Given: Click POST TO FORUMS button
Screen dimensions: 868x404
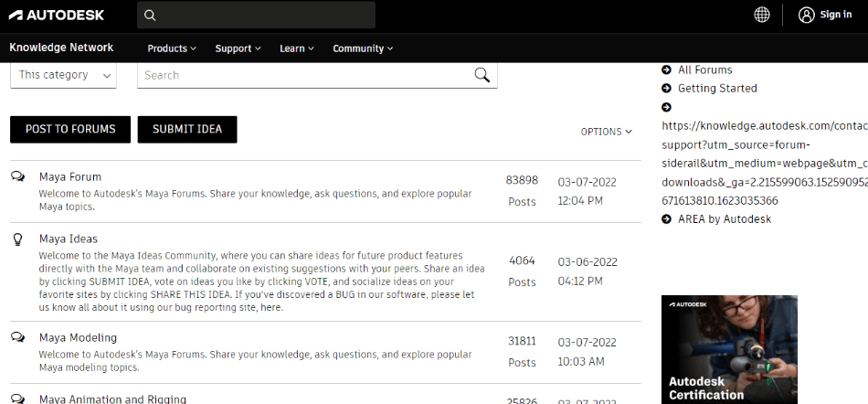Looking at the screenshot, I should pyautogui.click(x=70, y=130).
